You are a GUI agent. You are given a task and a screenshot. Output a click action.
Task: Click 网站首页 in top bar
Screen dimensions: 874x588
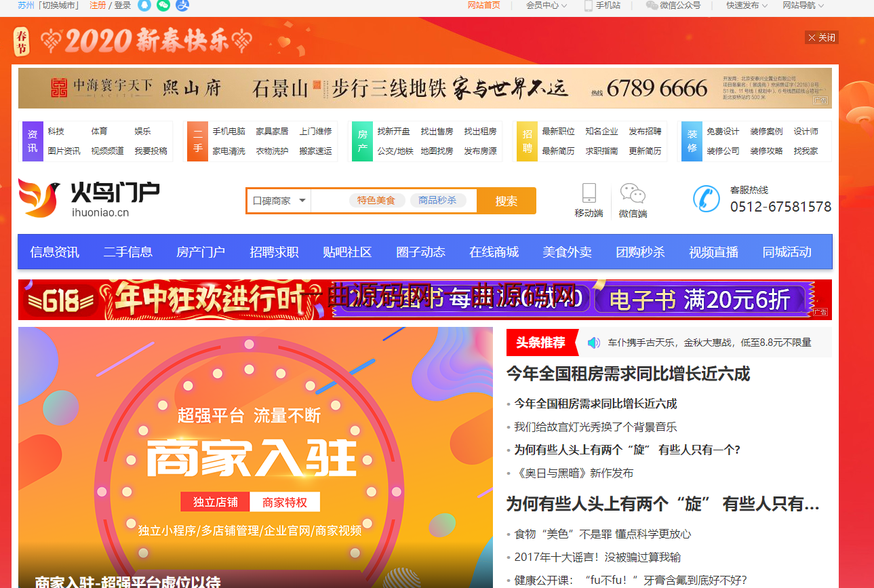pos(484,5)
